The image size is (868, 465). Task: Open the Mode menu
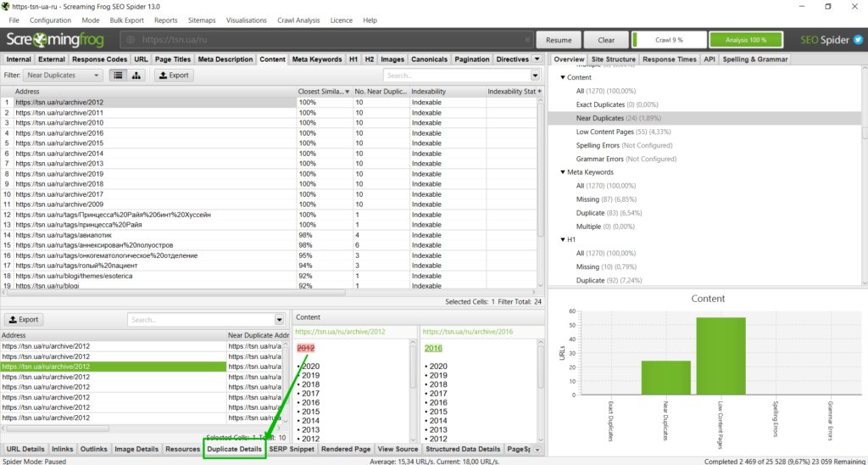tap(91, 20)
